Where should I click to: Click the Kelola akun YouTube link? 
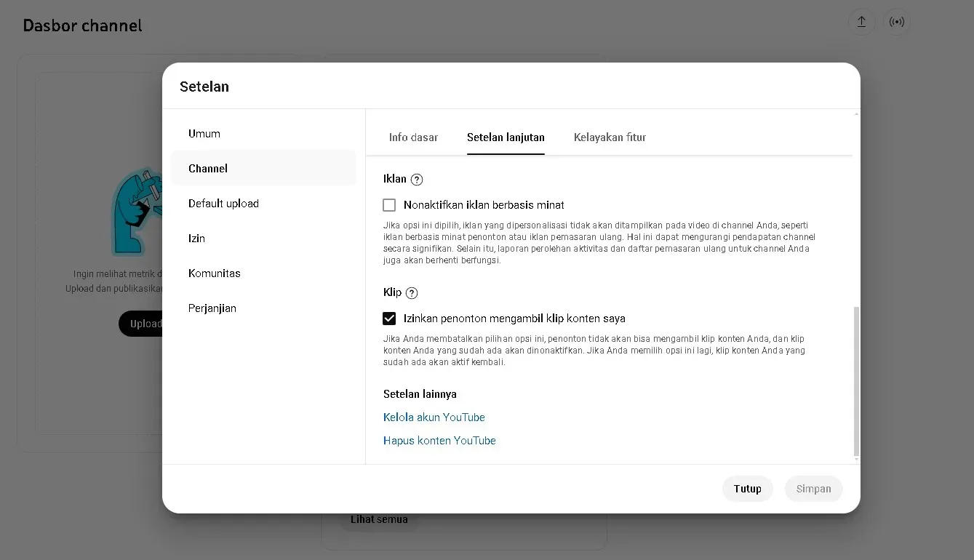[x=434, y=417]
